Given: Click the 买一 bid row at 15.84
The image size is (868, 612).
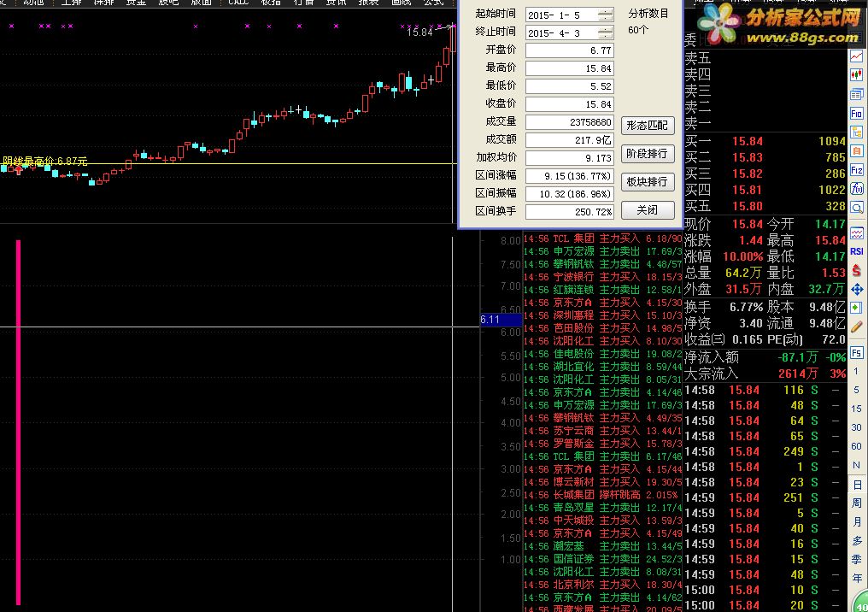Looking at the screenshot, I should click(x=765, y=141).
